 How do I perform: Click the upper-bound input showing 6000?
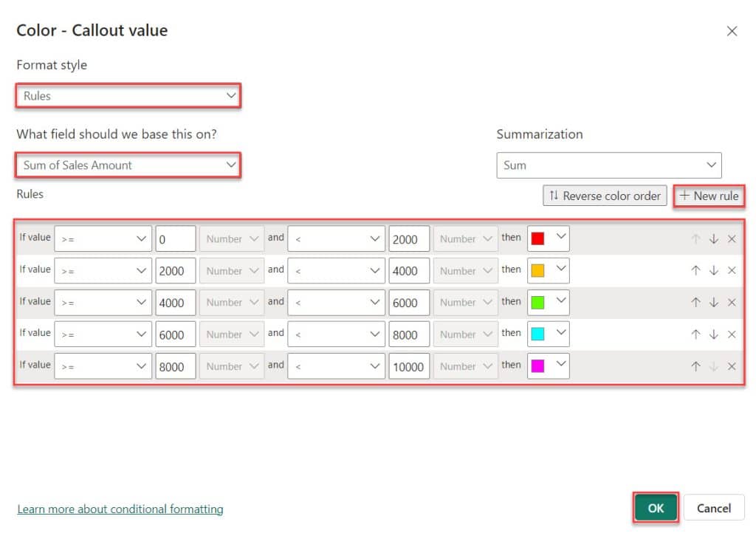(x=409, y=302)
